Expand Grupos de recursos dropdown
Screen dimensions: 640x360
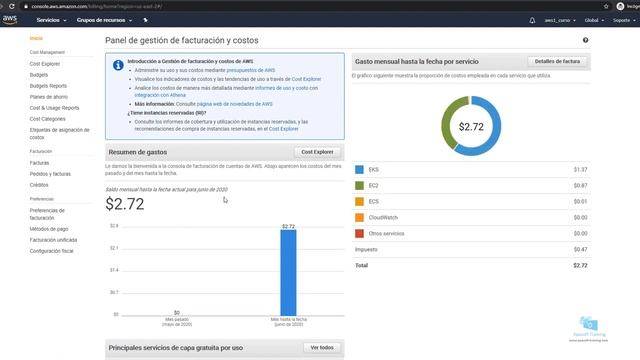pos(104,20)
